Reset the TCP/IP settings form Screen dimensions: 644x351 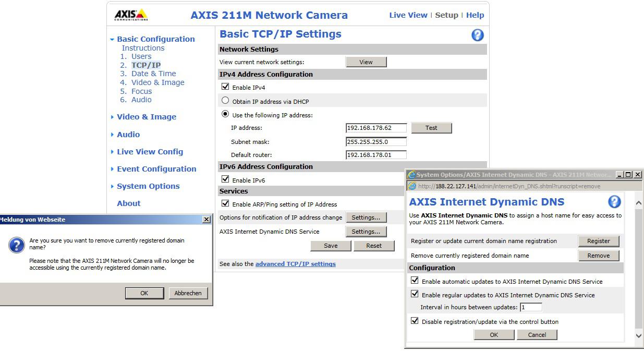click(374, 246)
